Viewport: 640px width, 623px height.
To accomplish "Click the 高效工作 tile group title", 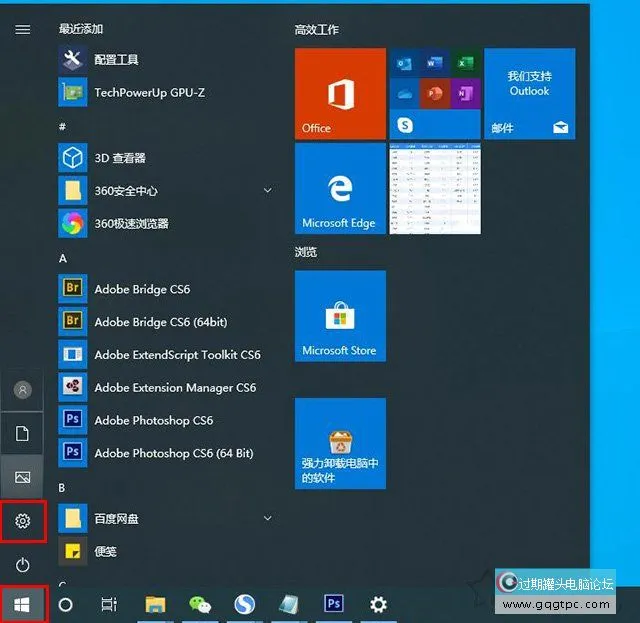I will click(x=317, y=30).
